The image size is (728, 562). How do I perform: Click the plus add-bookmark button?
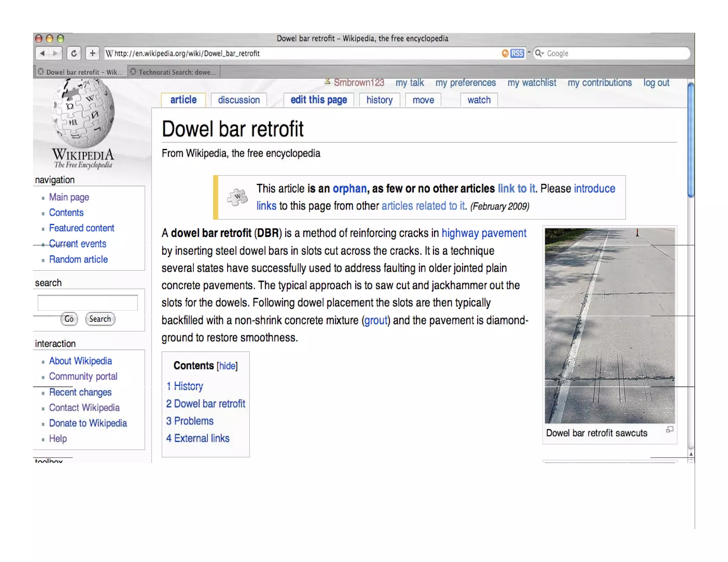92,54
